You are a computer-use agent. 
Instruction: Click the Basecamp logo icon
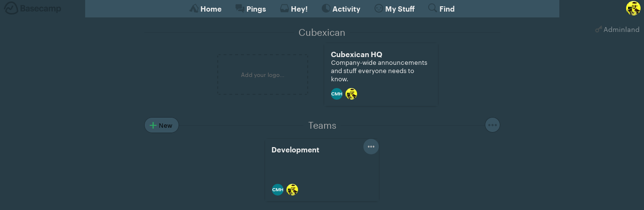pos(11,8)
